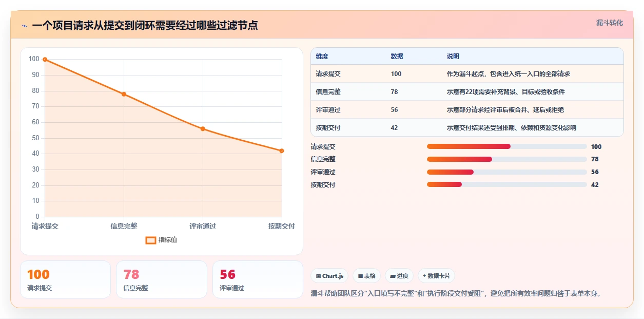Click the chart x-axis label 信息完整
This screenshot has height=319, width=644.
coord(124,226)
